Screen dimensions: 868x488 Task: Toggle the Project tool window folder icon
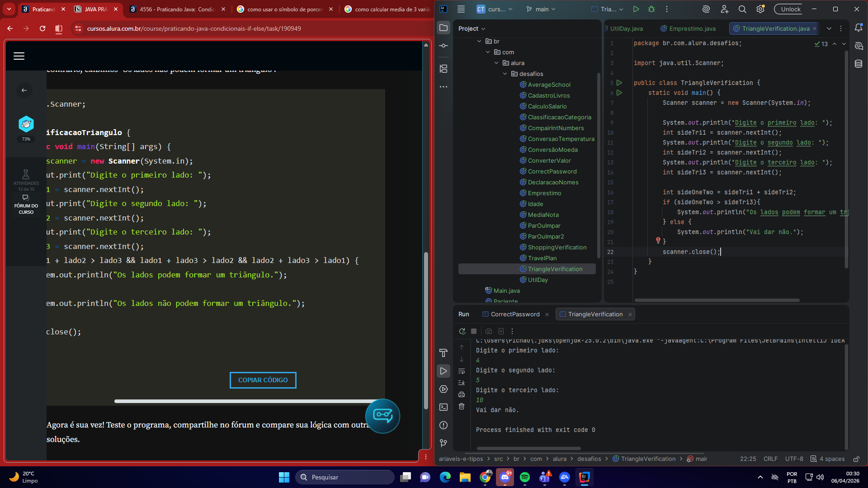(x=443, y=28)
